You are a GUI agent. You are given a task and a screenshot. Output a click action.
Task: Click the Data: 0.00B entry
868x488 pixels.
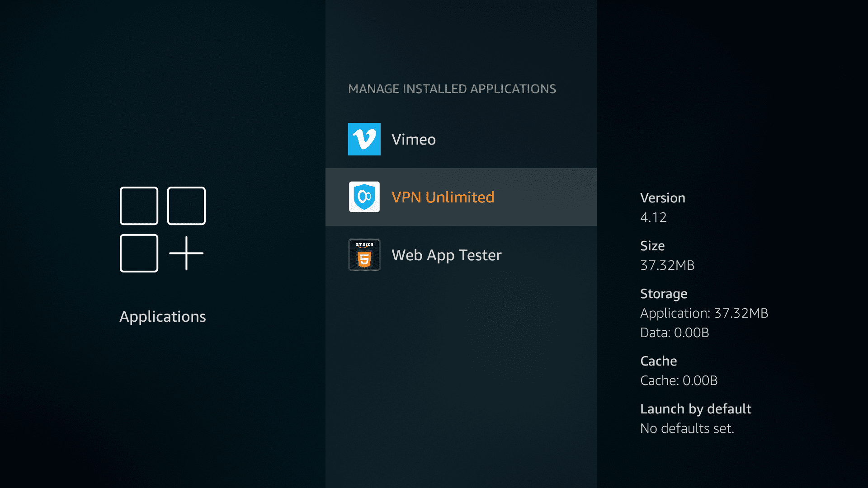coord(674,333)
